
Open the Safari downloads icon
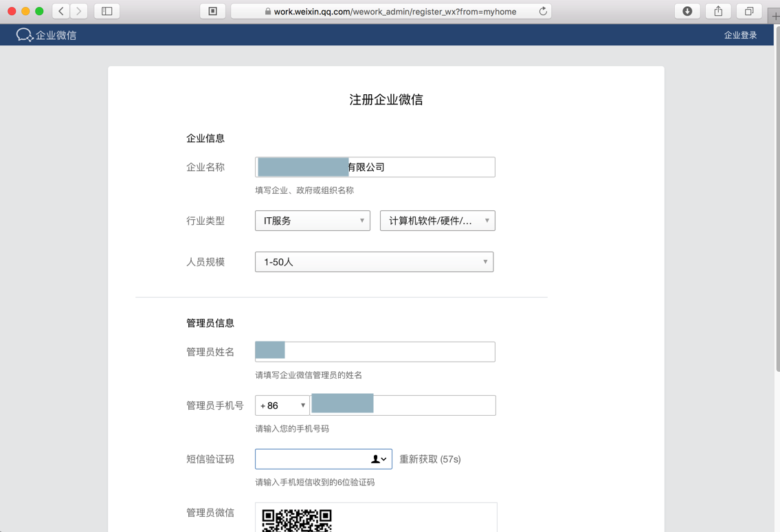tap(687, 11)
